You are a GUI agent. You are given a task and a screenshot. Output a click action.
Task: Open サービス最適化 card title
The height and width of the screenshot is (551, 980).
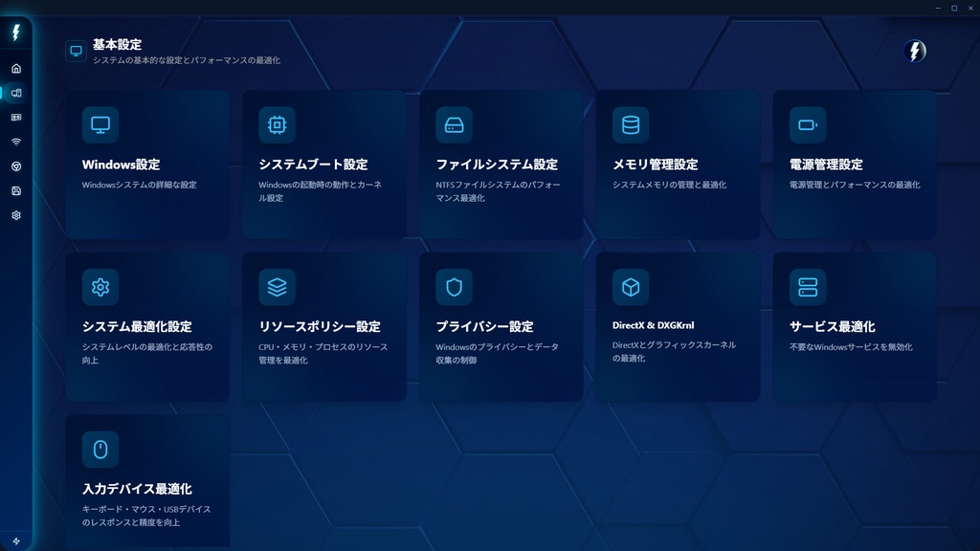click(832, 327)
